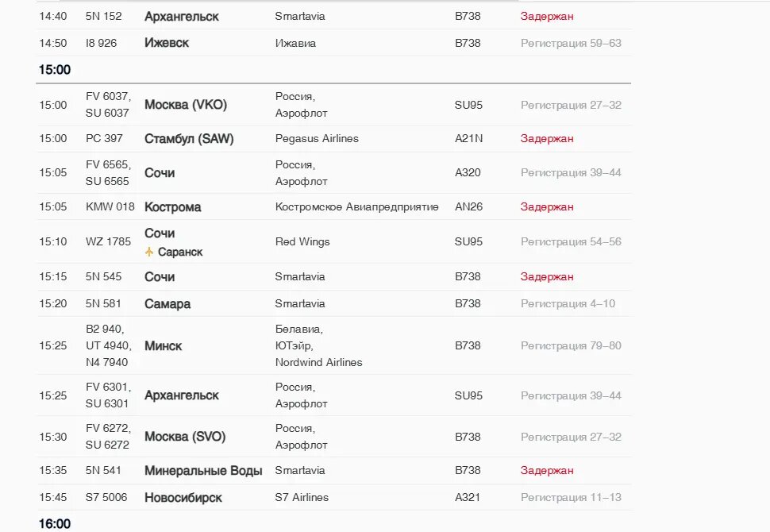Open the Минск Belavia flight
This screenshot has width=770, height=532.
click(163, 346)
